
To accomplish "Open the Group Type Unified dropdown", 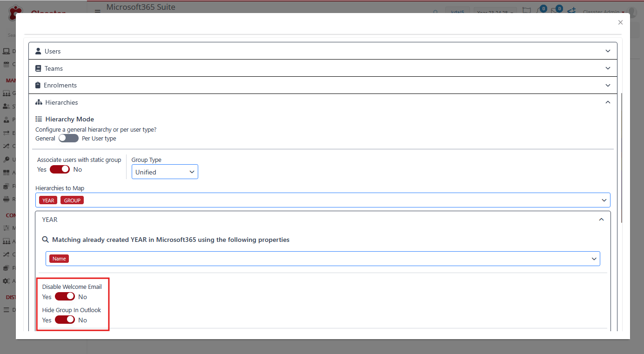I will (x=165, y=172).
